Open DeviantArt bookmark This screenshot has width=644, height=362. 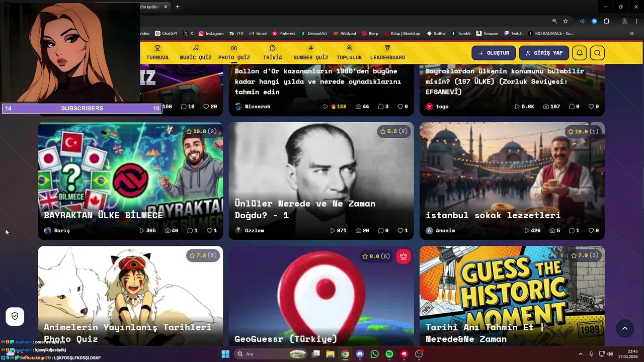click(x=314, y=34)
